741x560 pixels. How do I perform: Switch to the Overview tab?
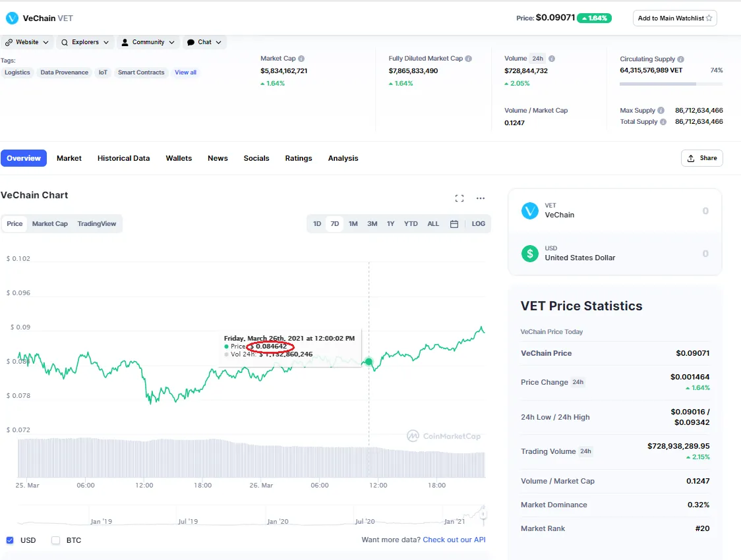click(x=24, y=158)
